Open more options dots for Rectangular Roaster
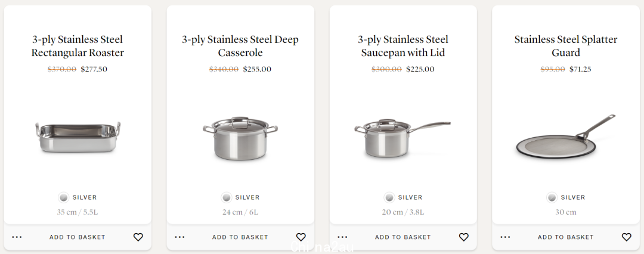 point(17,237)
